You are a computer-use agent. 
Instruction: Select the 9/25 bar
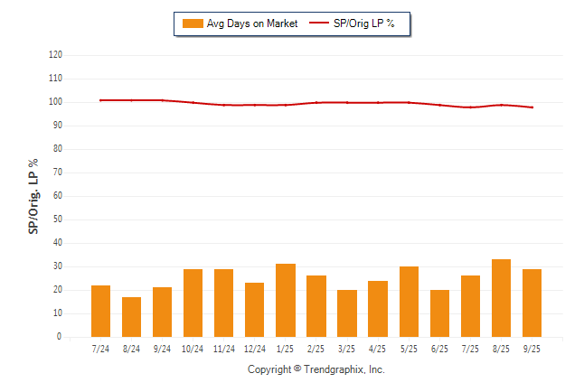[x=532, y=303]
